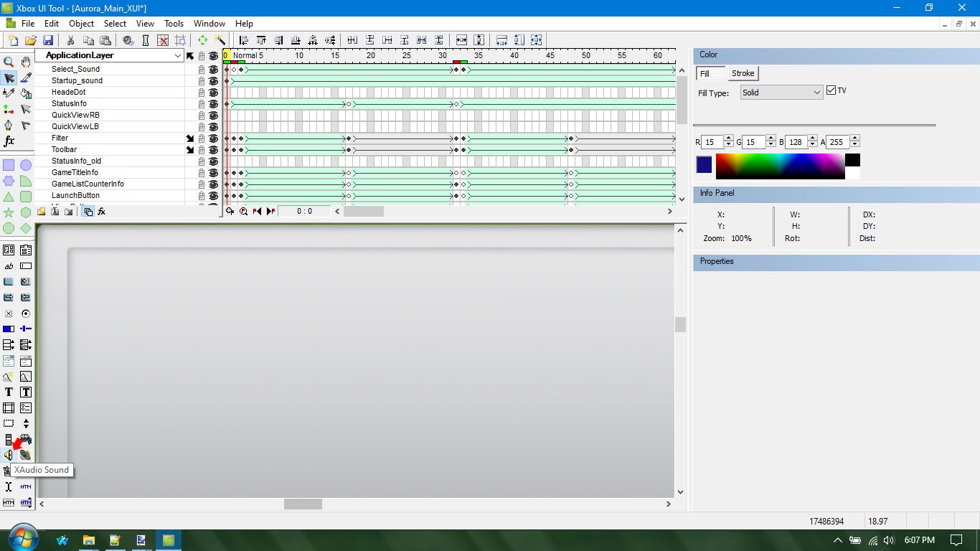Select the Zoom magnifier tool

pos(9,62)
